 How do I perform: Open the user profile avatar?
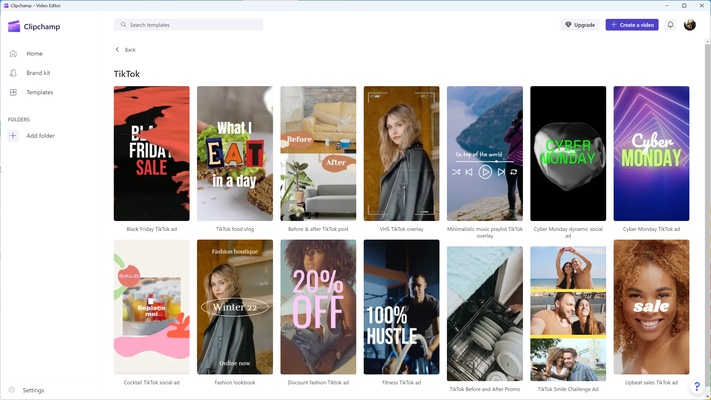[x=690, y=24]
